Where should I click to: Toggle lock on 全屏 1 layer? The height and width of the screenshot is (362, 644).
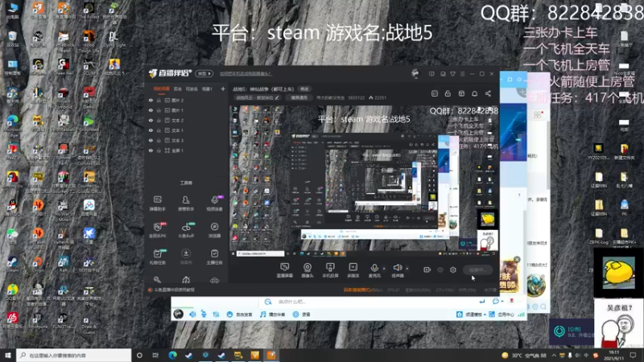tap(159, 150)
